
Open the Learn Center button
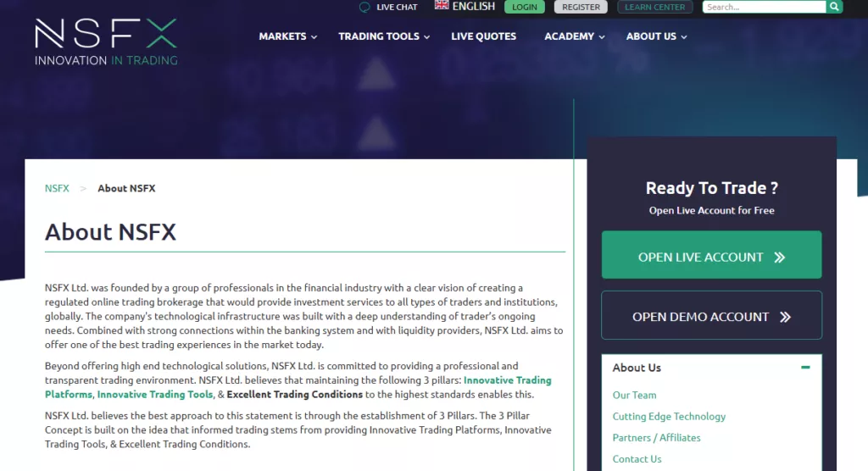[x=655, y=7]
